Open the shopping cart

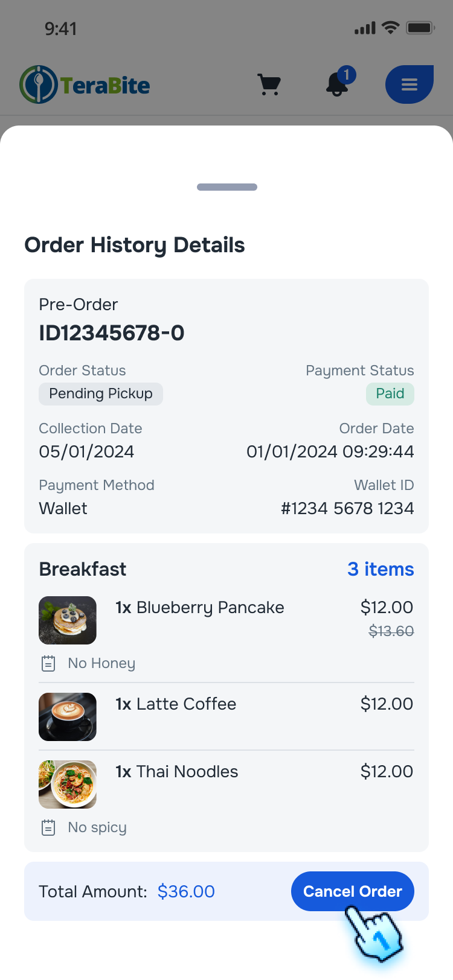(x=269, y=84)
